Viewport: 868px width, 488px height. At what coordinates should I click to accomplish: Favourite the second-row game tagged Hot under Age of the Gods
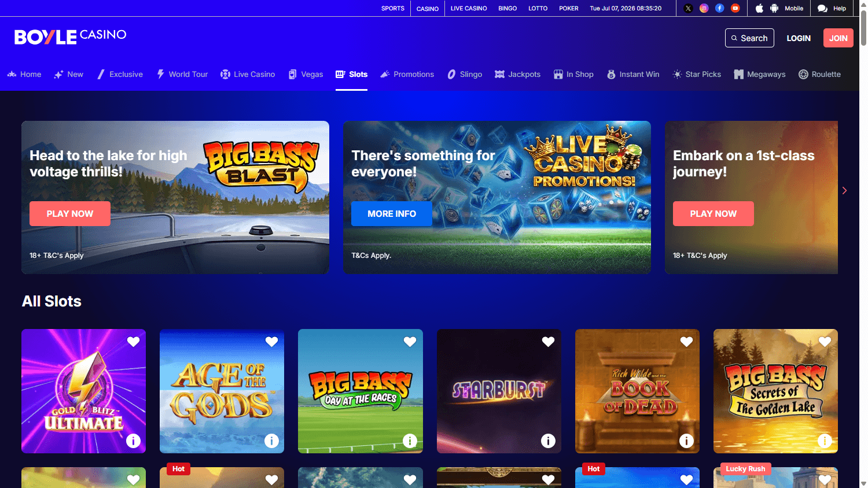(x=271, y=480)
